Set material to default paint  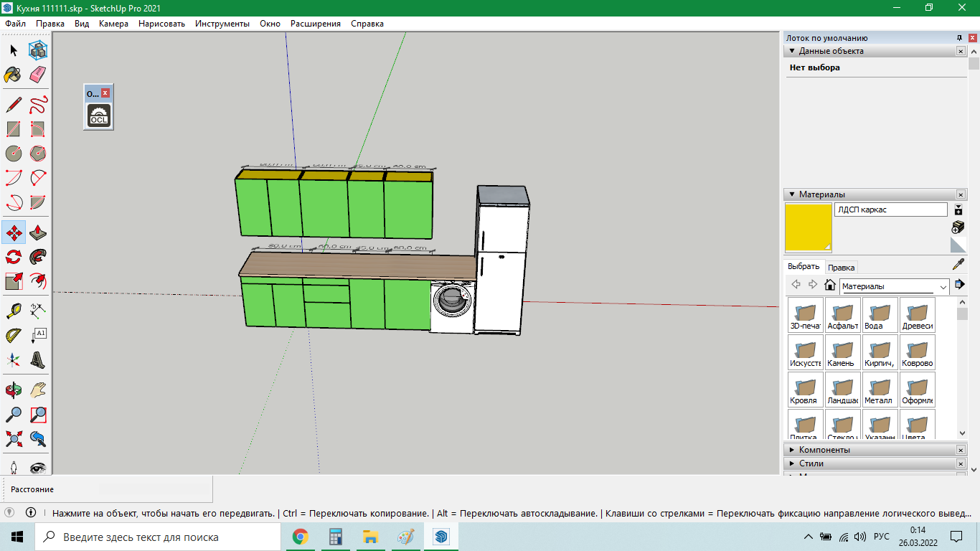pos(958,245)
